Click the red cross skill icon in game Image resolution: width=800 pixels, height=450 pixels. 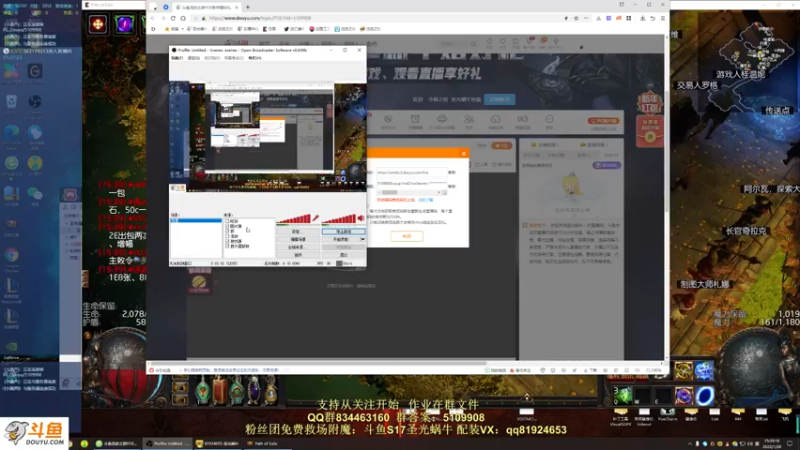(x=97, y=24)
